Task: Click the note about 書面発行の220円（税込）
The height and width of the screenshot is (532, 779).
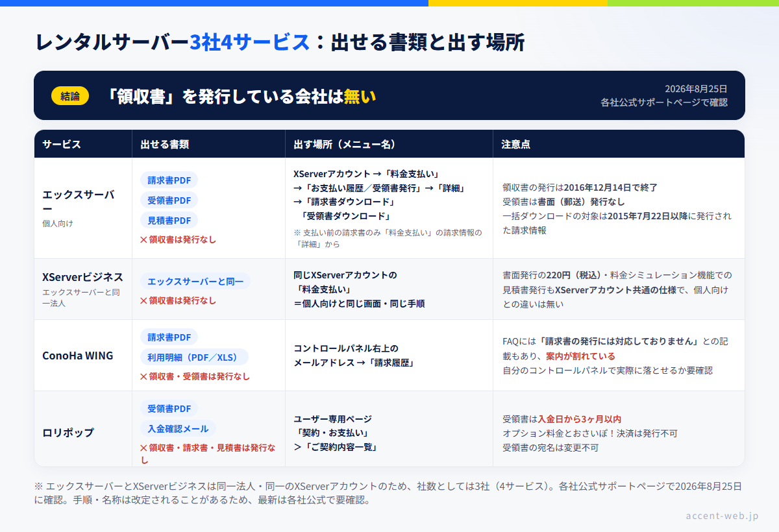Action: pyautogui.click(x=617, y=289)
